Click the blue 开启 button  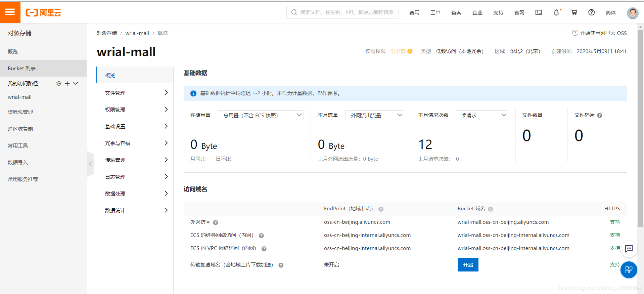point(468,265)
